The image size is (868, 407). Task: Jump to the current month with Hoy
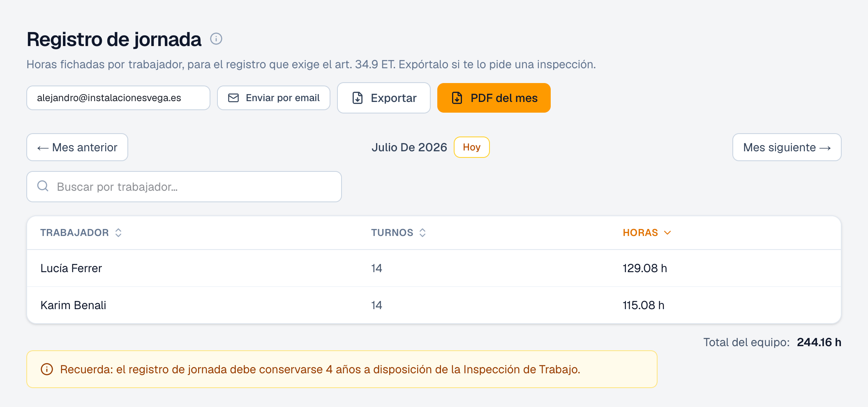pyautogui.click(x=471, y=147)
